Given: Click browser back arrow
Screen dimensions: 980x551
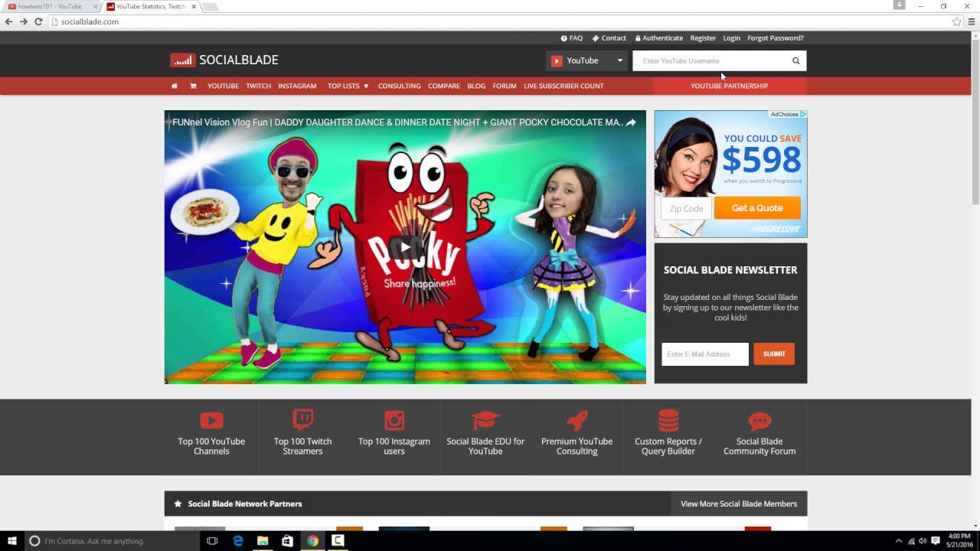Looking at the screenshot, I should (x=8, y=21).
